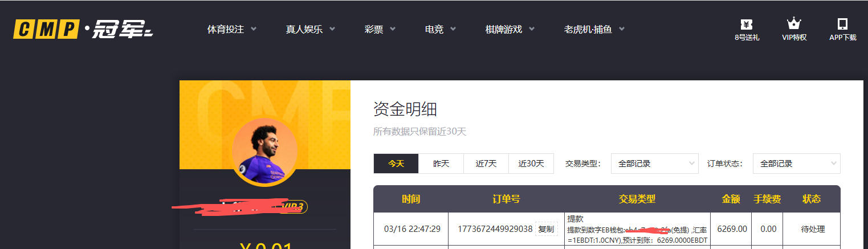Click 复制 to copy order number
The image size is (868, 249).
pos(546,229)
